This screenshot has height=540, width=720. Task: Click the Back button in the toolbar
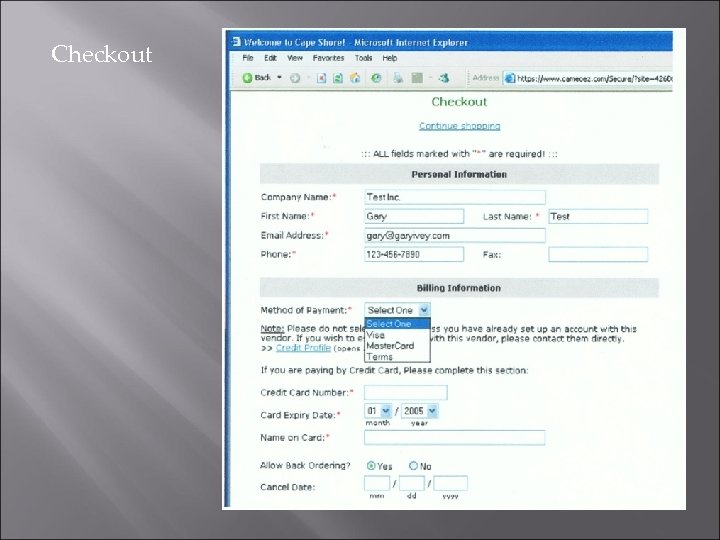257,78
